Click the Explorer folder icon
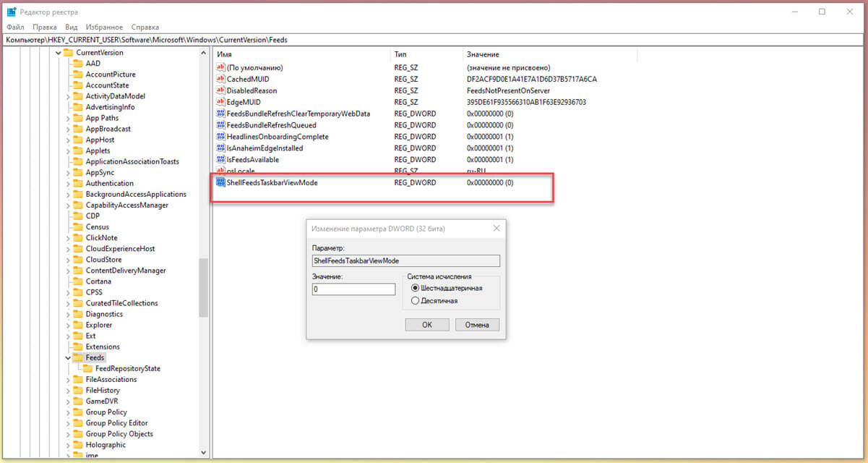868x463 pixels. (x=78, y=325)
